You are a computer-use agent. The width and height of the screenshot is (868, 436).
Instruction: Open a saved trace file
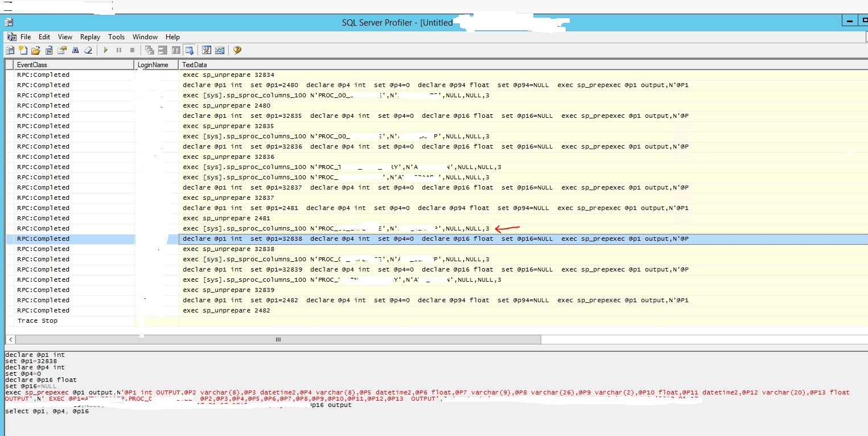click(35, 50)
